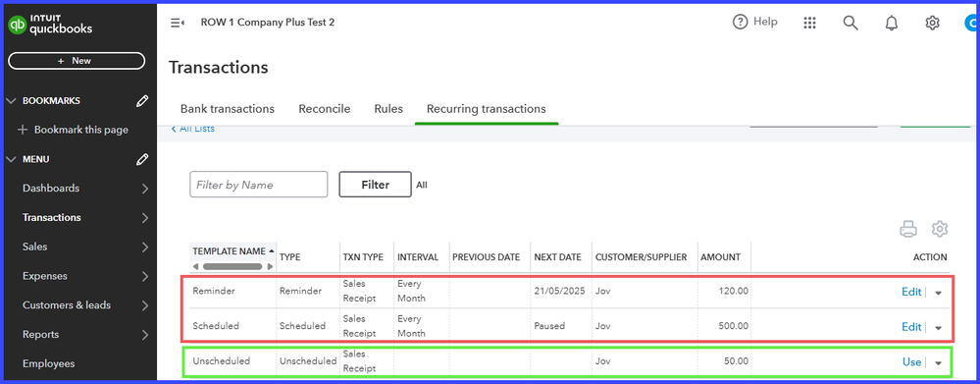
Task: Open the apps grid icon
Action: pyautogui.click(x=810, y=23)
